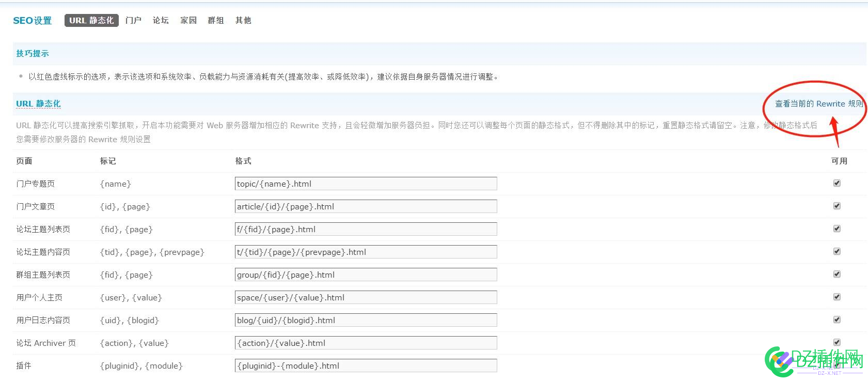Screen dimensions: 868x380
Task: Click the {user}, {value} marker text
Action: tap(131, 297)
